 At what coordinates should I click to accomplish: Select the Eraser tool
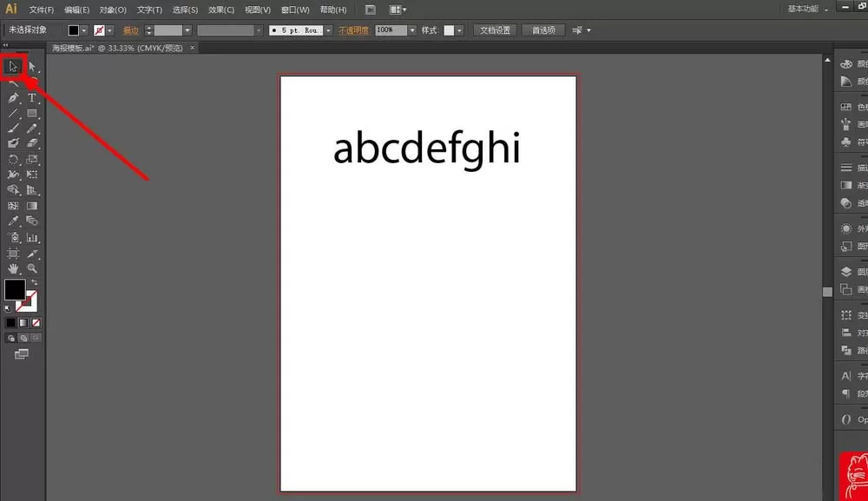(32, 143)
